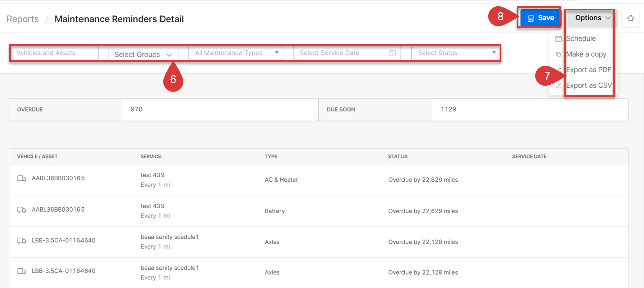Viewport: 644px width, 288px height.
Task: Select Export as PDF menu item
Action: (x=588, y=70)
